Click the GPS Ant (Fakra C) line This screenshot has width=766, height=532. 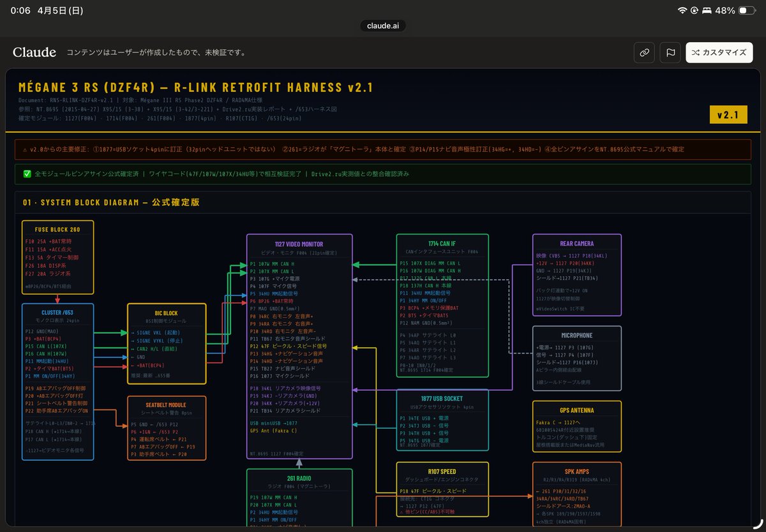coord(273,431)
